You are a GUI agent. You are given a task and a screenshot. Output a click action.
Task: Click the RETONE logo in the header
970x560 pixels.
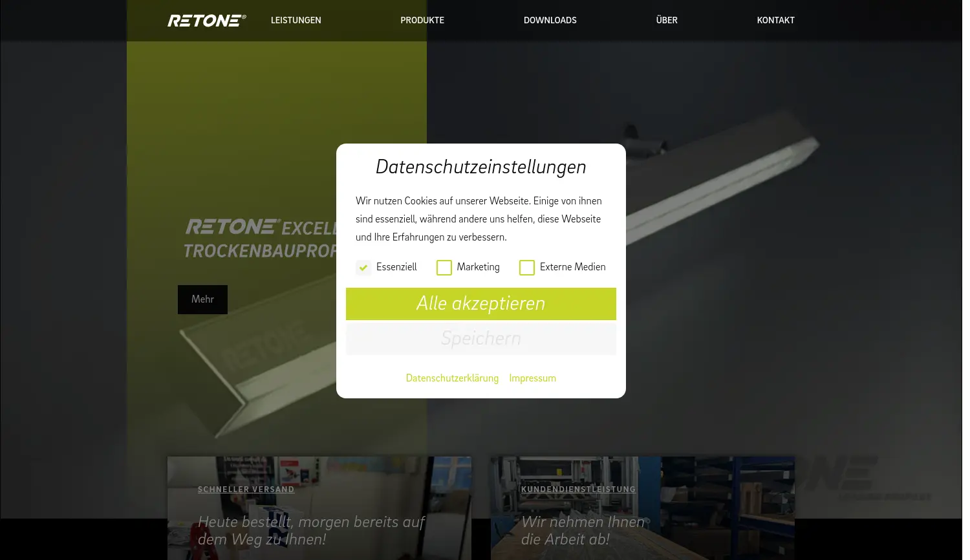click(x=206, y=20)
